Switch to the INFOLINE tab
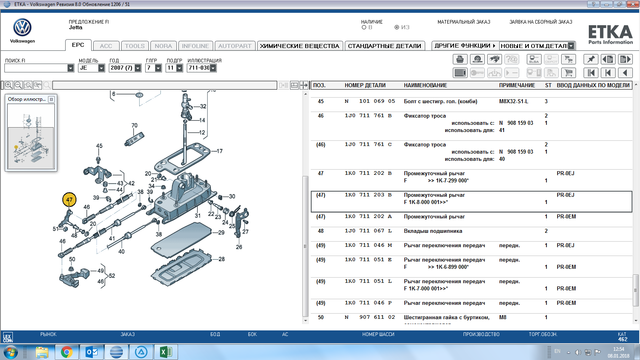The height and width of the screenshot is (360, 640). click(195, 46)
